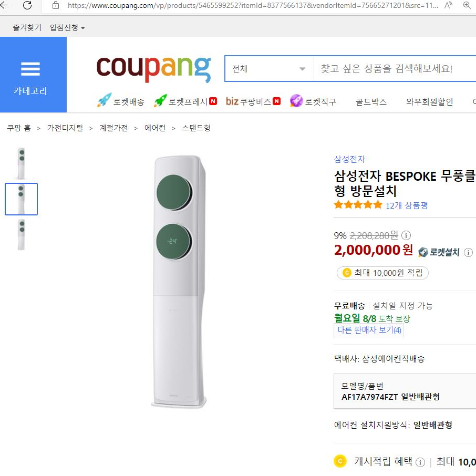Click the Coupang logo to go home
476x476 pixels.
[153, 67]
